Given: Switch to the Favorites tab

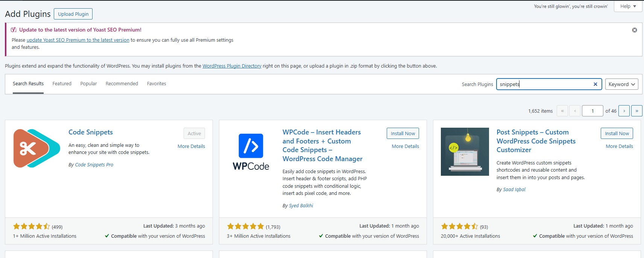Looking at the screenshot, I should (156, 84).
